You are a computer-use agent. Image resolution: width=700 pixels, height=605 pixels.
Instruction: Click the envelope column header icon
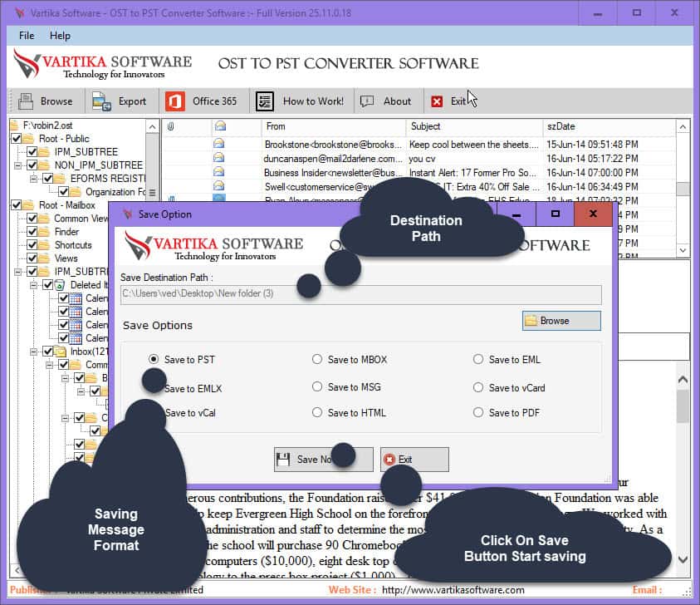(x=220, y=126)
